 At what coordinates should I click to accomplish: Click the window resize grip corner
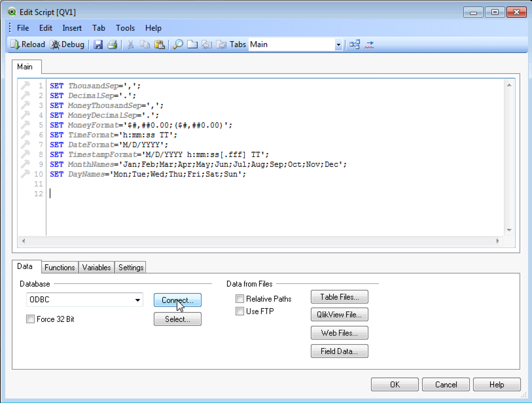click(x=524, y=395)
